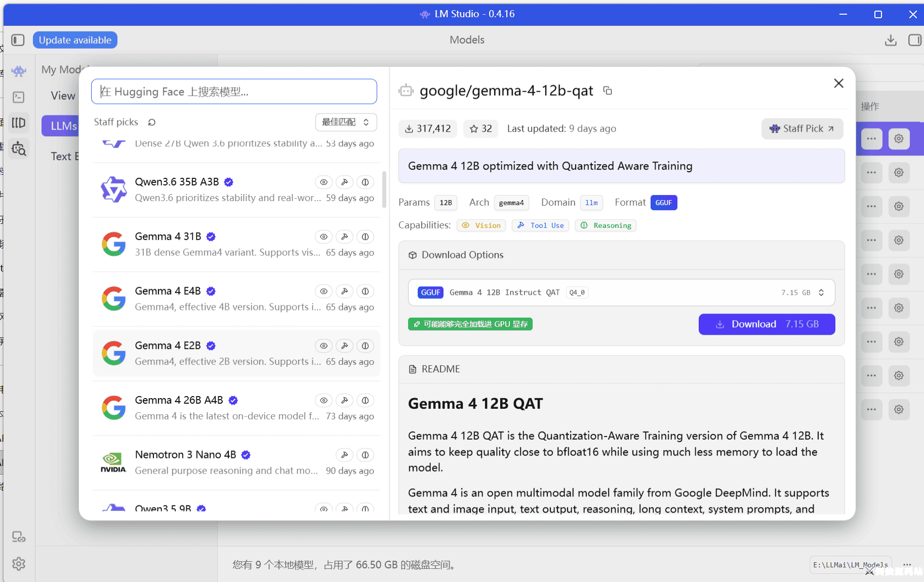Open the highlighted top row's more-actions menu
The height and width of the screenshot is (582, 924).
pos(871,139)
